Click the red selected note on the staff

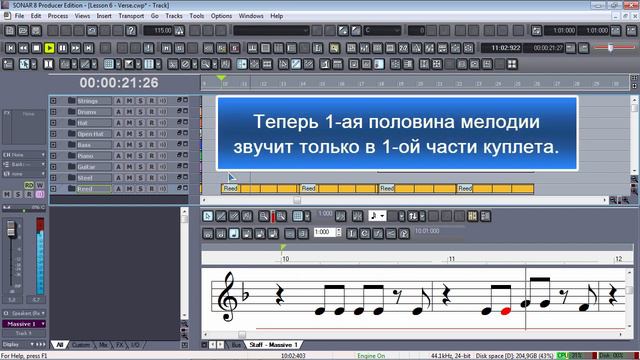pos(505,311)
